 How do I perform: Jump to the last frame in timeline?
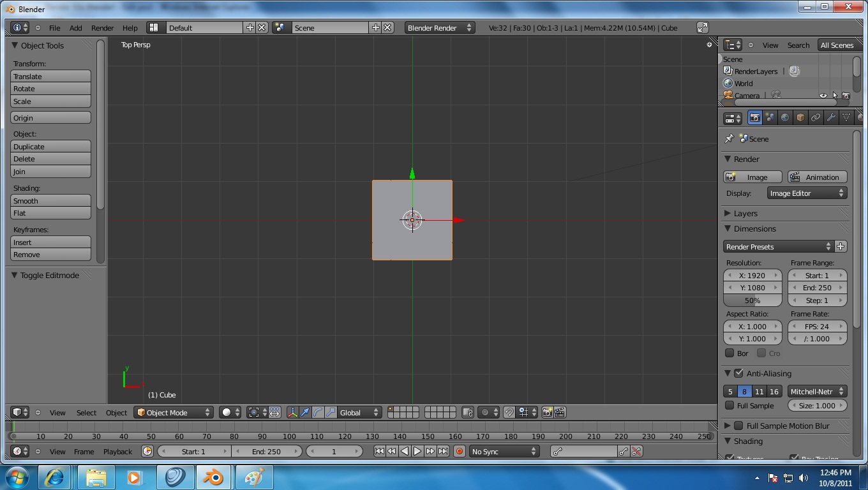pos(443,452)
